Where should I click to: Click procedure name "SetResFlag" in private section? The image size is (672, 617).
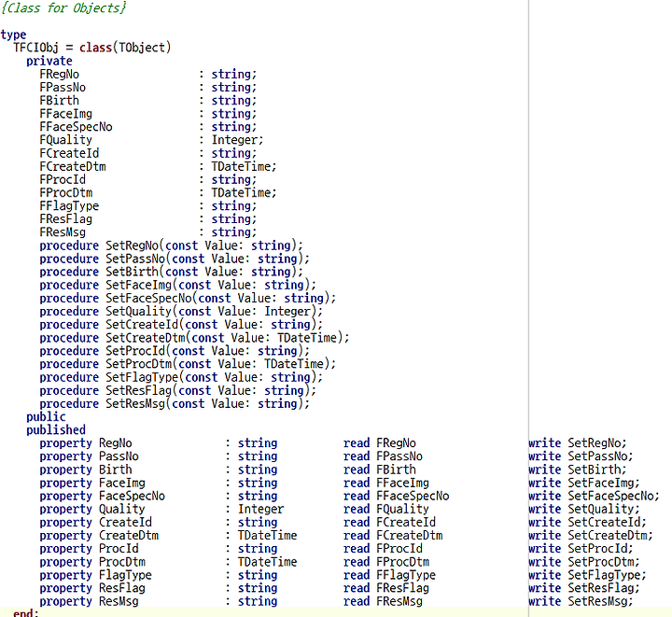(139, 391)
